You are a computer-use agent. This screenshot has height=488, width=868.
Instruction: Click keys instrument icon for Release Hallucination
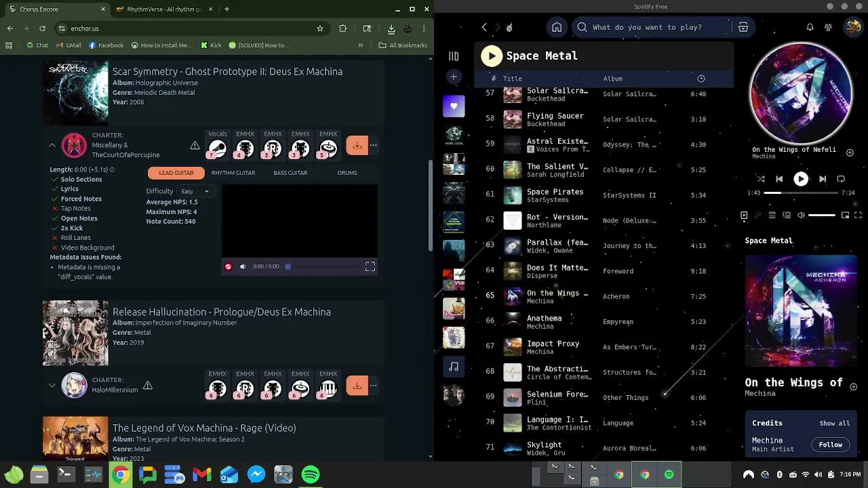click(x=328, y=389)
